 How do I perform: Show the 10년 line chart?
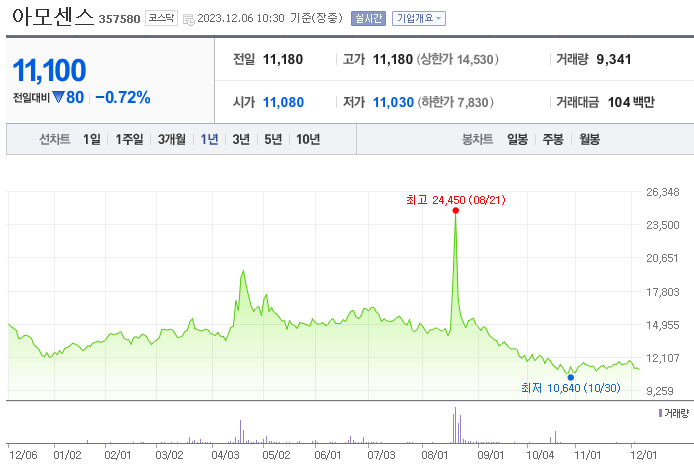tap(308, 139)
